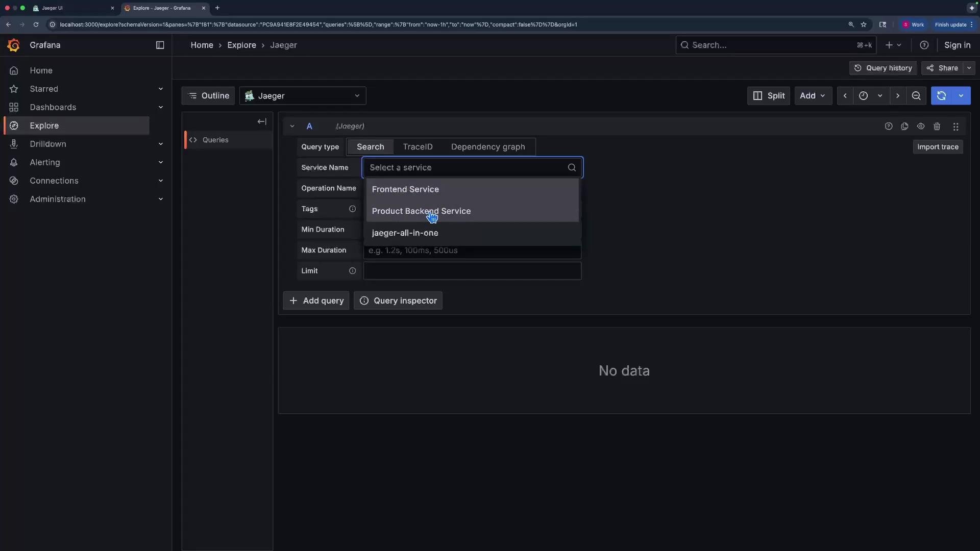980x551 pixels.
Task: Click the Sign in link
Action: coord(957,45)
